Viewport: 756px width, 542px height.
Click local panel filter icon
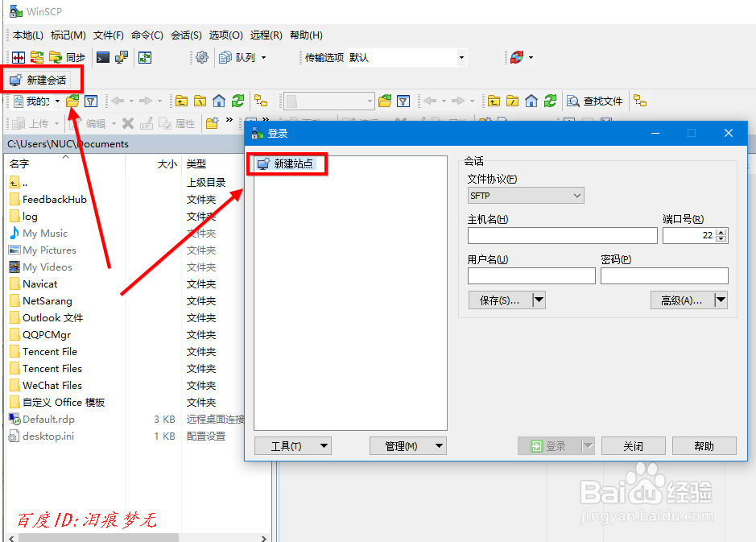[x=91, y=101]
